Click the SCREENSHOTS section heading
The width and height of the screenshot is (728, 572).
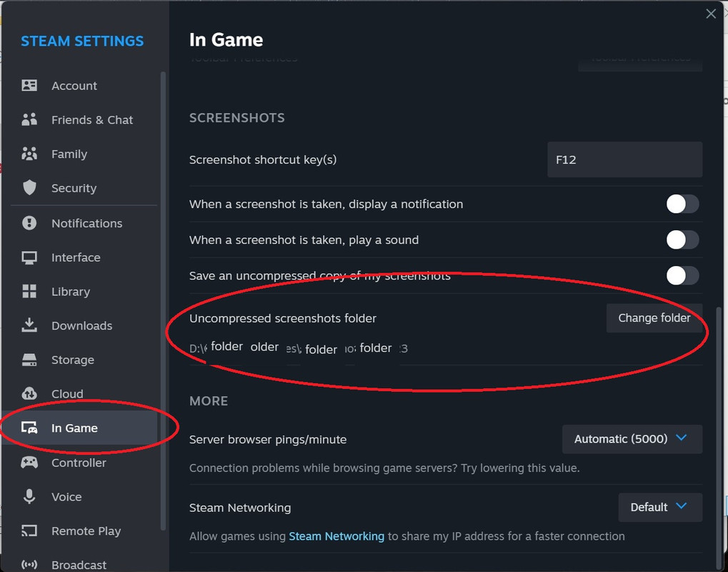click(236, 118)
